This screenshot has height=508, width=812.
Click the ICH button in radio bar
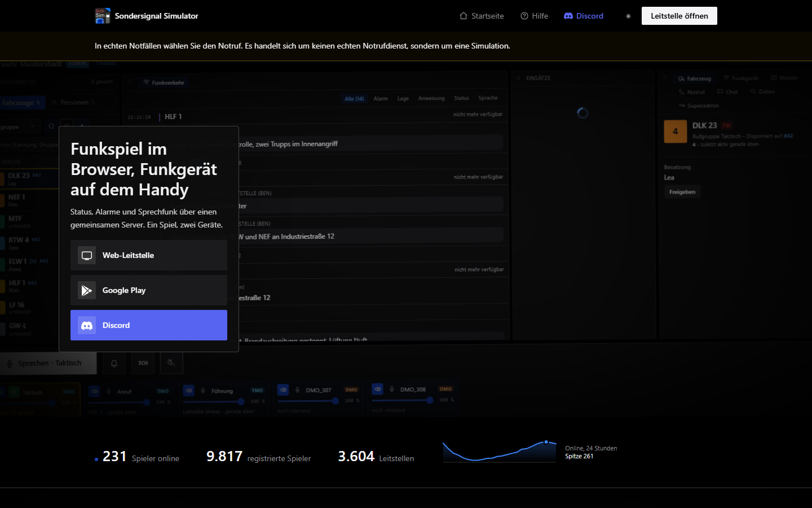click(143, 363)
